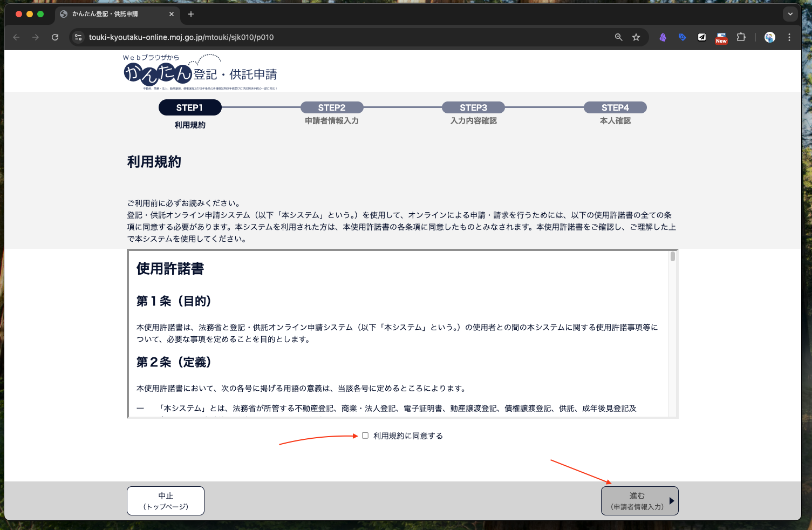Open the Chrome three-dot menu
Screen dimensions: 812x530
(789, 37)
